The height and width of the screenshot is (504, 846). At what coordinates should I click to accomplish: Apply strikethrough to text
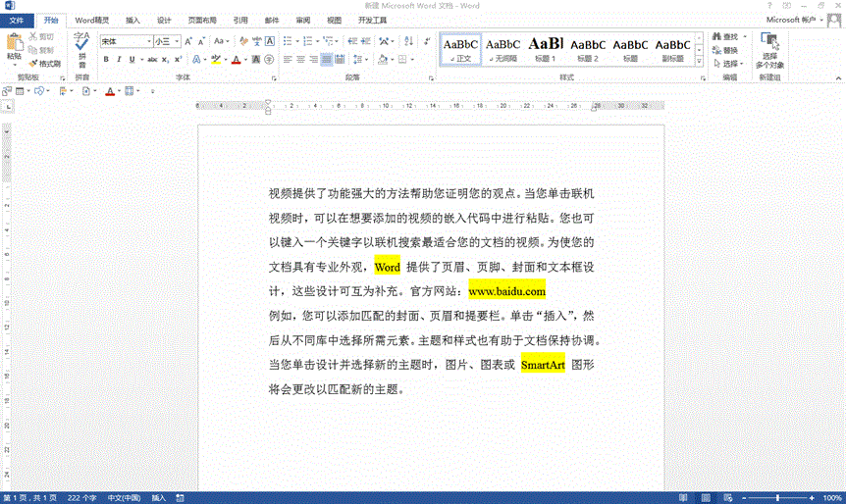coord(152,60)
